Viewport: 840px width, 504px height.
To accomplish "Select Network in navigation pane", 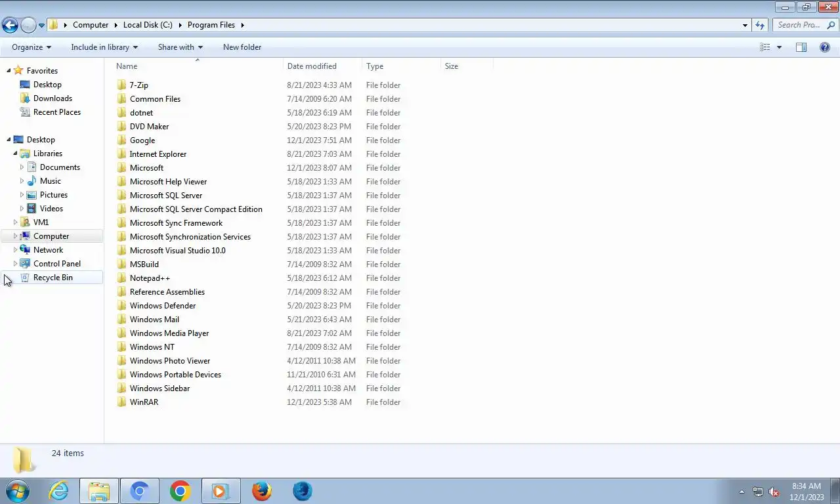I will point(48,250).
